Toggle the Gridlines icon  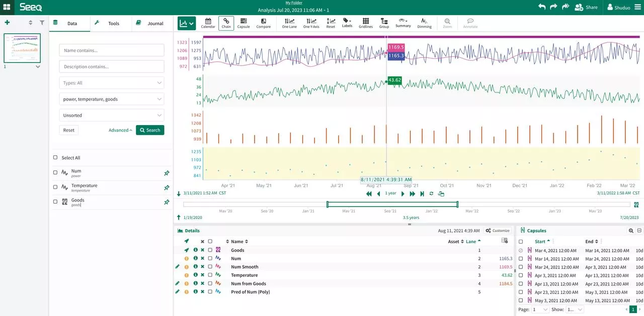(366, 23)
